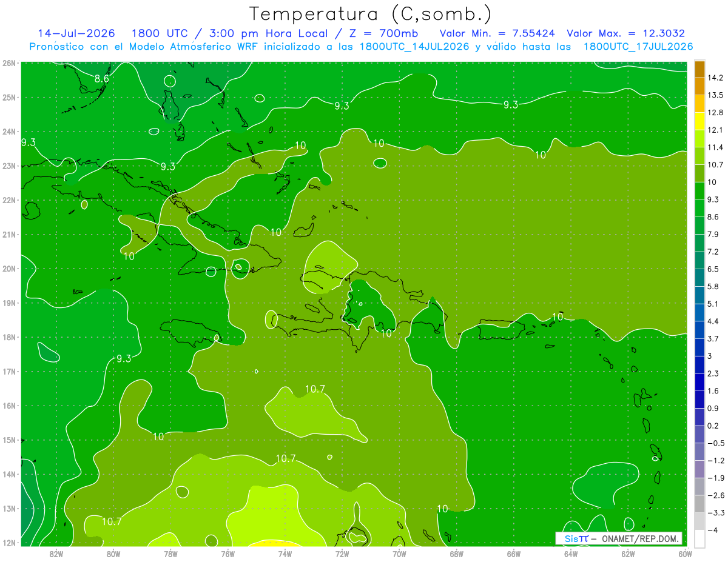Click the latitude axis label '22N'

coord(9,200)
